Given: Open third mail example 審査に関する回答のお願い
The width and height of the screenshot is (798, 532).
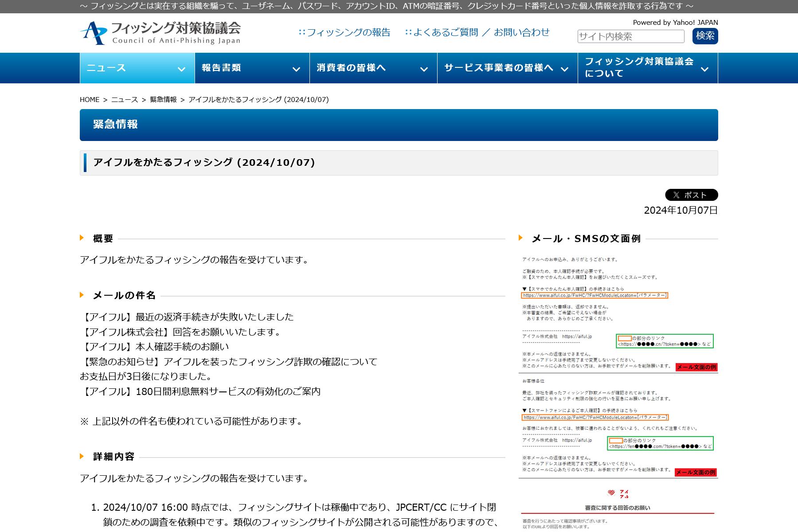Looking at the screenshot, I should click(x=618, y=508).
